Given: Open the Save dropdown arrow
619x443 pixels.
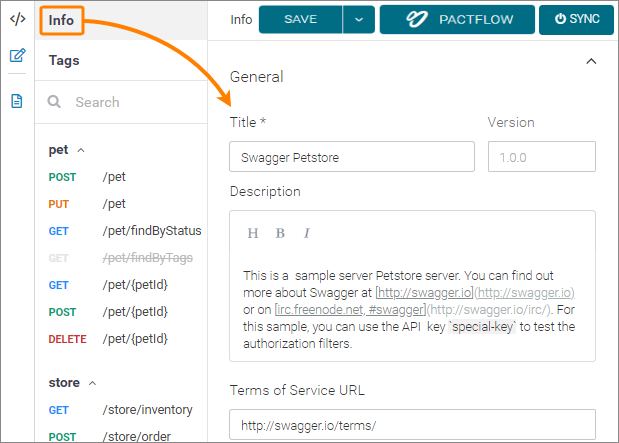Looking at the screenshot, I should coord(359,19).
